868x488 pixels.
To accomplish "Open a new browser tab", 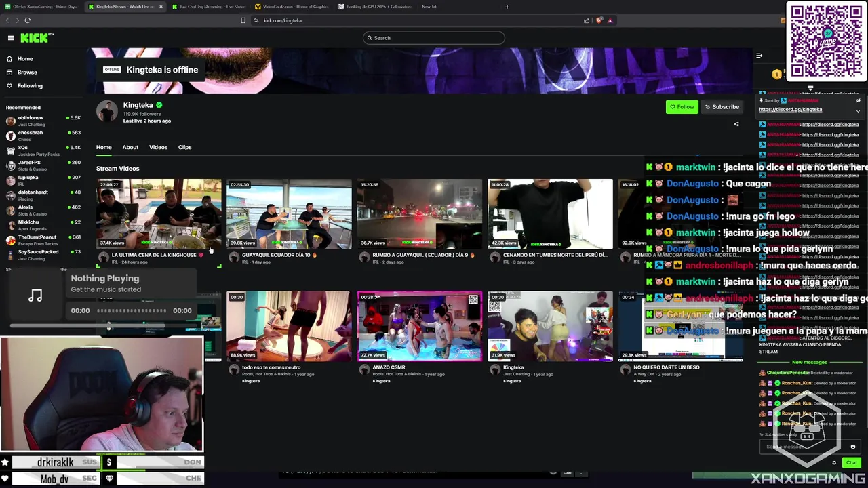I will (507, 7).
